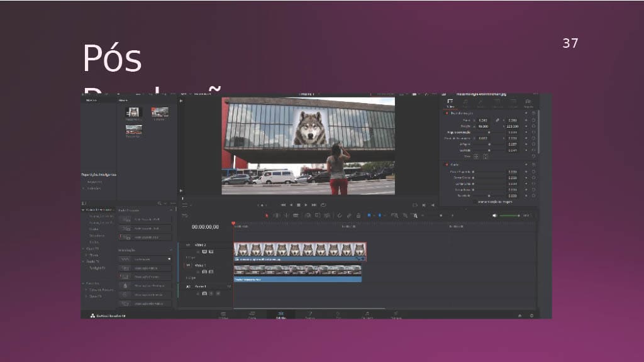Switch to the Entrega deliver page
The width and height of the screenshot is (644, 362).
coord(396,315)
